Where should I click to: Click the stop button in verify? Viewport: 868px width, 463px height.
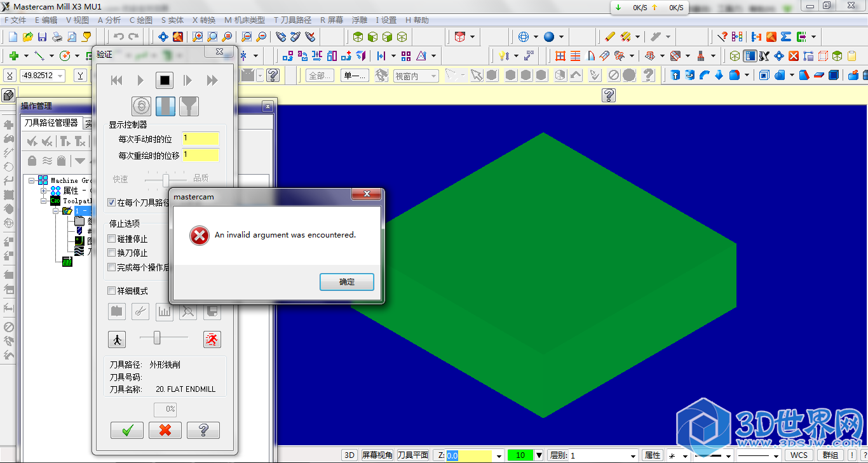click(165, 80)
